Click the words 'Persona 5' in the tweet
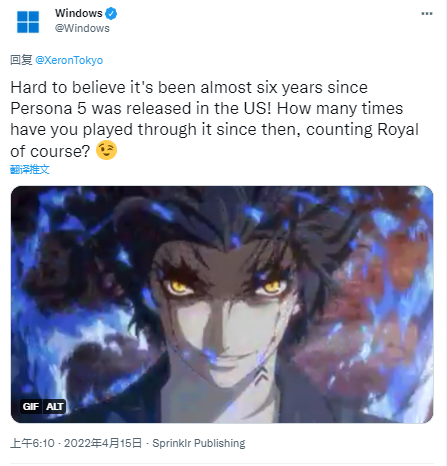 [49, 109]
